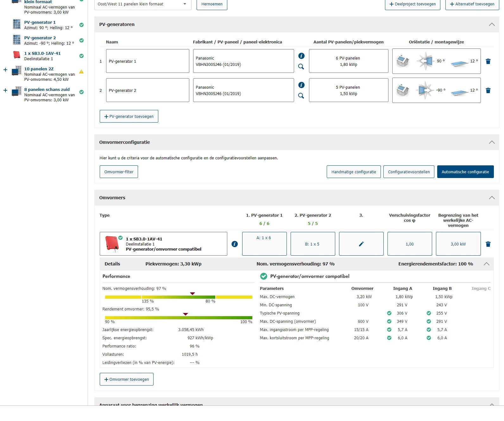Click info icon for PV-generator 1 panel
Image resolution: width=504 pixels, height=421 pixels.
pyautogui.click(x=301, y=56)
